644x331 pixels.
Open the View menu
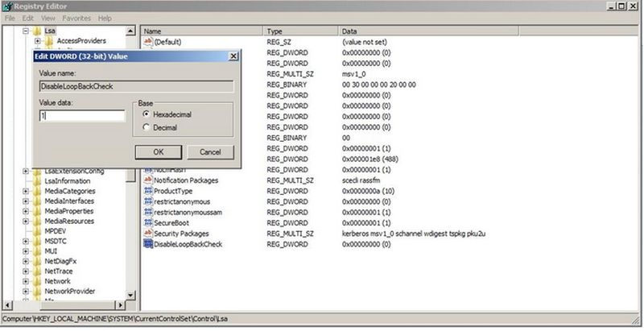click(47, 18)
